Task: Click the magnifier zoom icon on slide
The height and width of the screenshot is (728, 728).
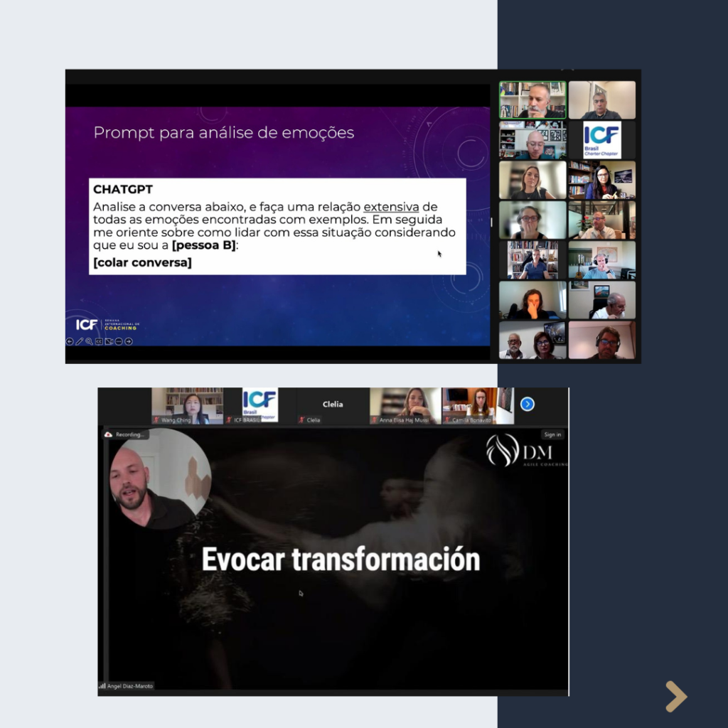Action: click(x=89, y=341)
